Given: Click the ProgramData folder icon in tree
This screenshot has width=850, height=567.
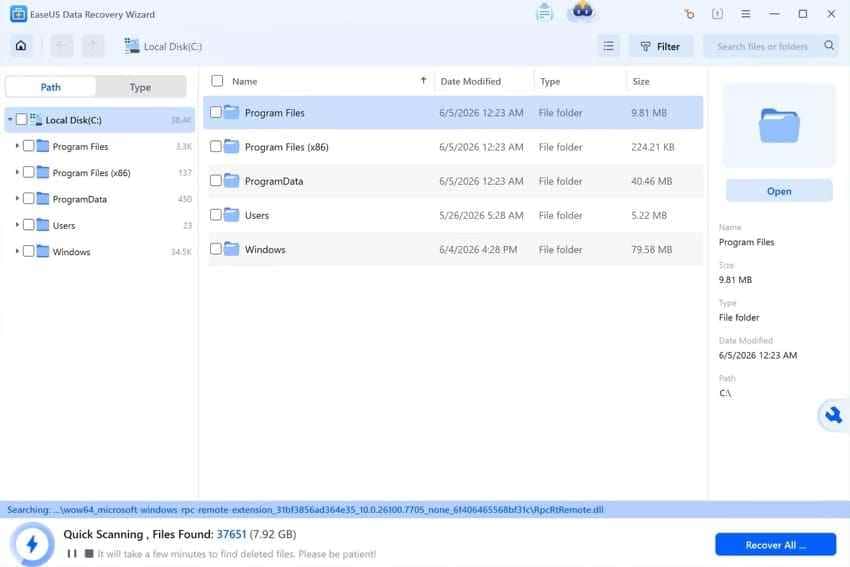Looking at the screenshot, I should pyautogui.click(x=42, y=198).
